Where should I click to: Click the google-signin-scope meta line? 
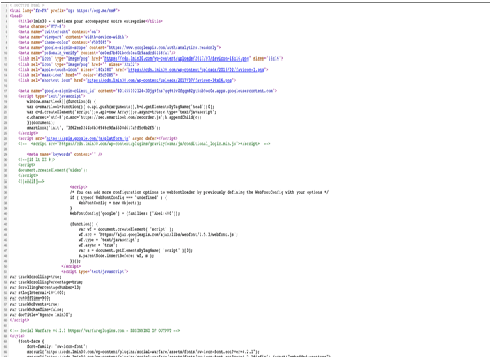tap(120, 48)
